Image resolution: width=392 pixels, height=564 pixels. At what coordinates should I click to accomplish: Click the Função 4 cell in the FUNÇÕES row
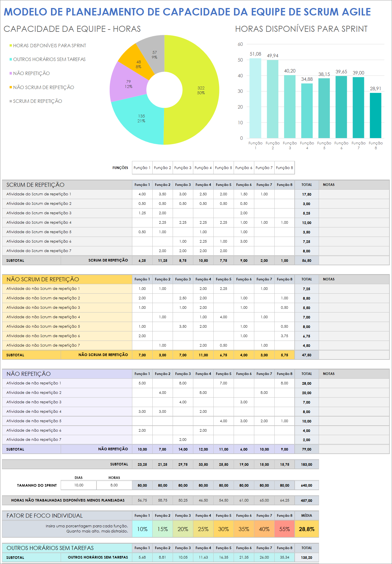(203, 168)
